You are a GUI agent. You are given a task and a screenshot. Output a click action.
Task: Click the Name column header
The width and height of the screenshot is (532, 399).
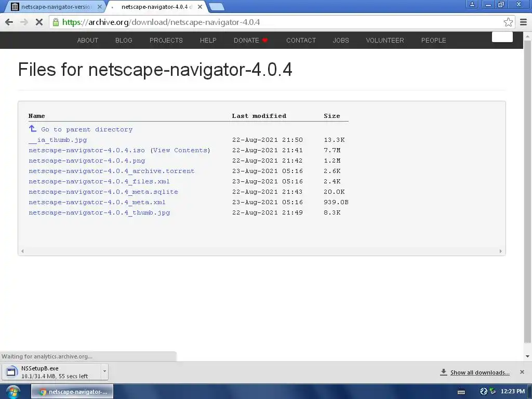37,116
